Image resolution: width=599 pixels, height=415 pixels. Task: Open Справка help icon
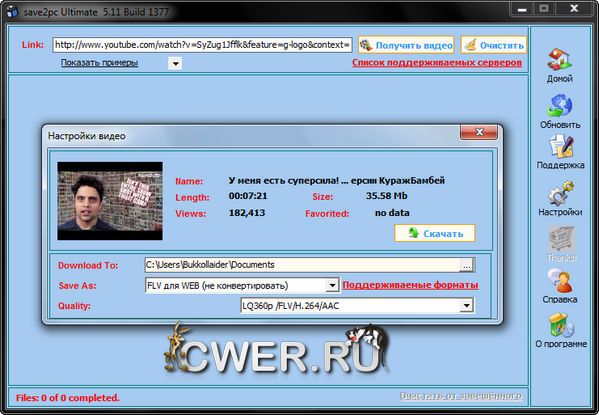pos(560,280)
